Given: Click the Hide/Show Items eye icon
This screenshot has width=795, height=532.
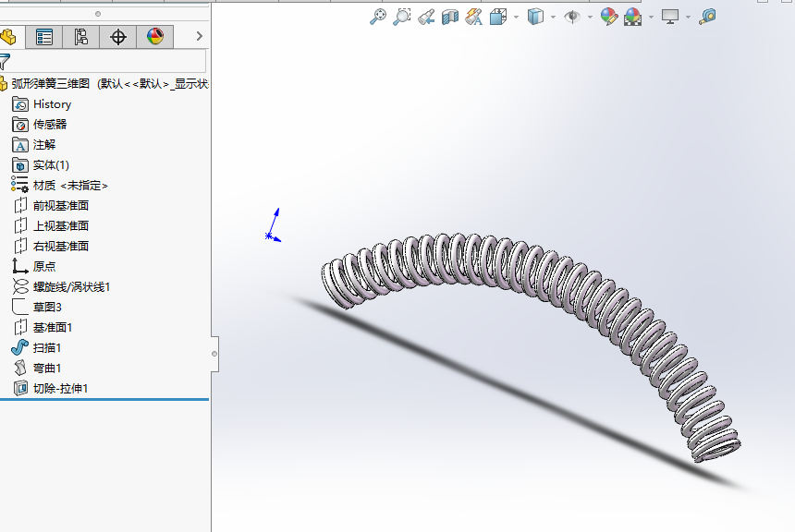Looking at the screenshot, I should [x=572, y=17].
